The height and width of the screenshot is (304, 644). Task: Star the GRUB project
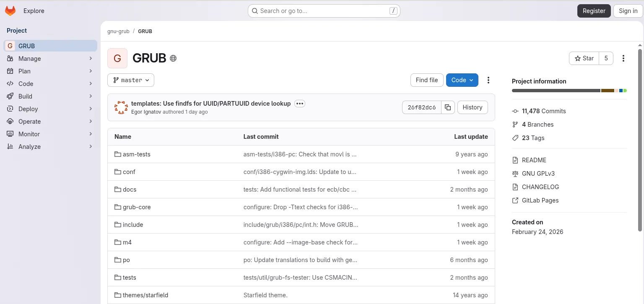584,58
